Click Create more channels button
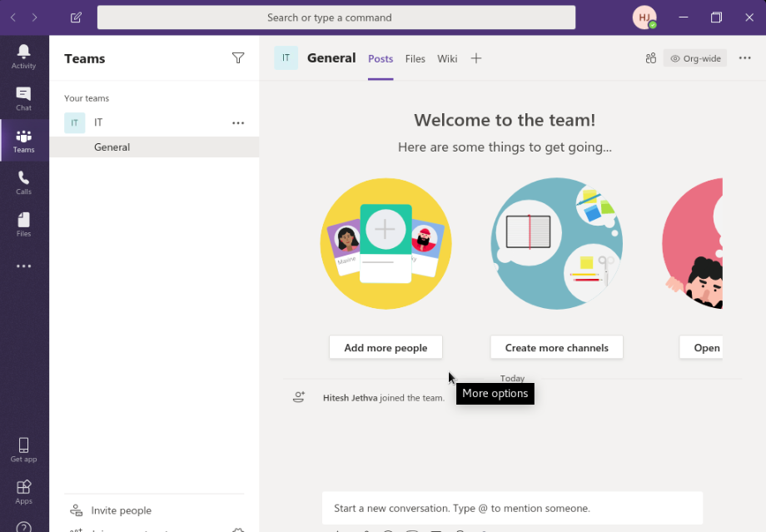Viewport: 766px width, 532px height. tap(556, 347)
